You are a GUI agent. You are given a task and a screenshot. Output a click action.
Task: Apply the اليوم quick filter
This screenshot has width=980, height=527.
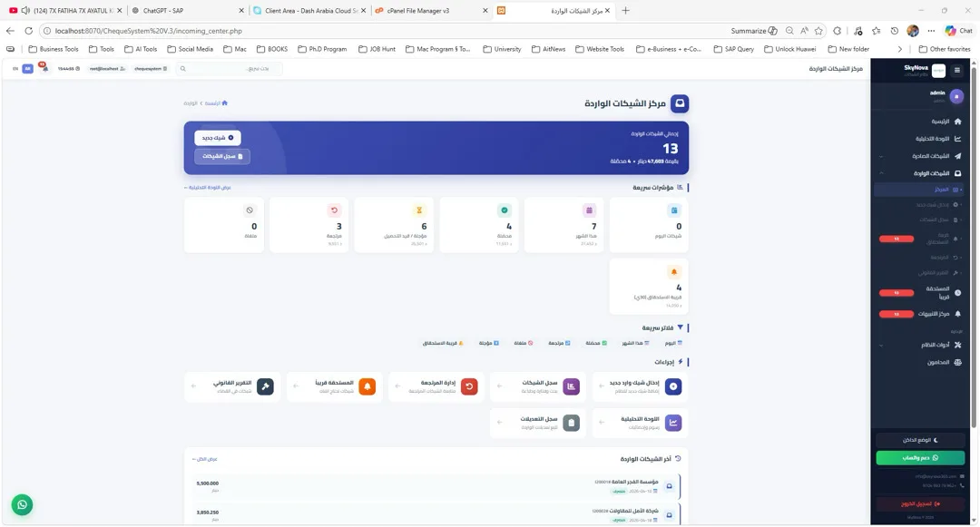click(x=673, y=343)
